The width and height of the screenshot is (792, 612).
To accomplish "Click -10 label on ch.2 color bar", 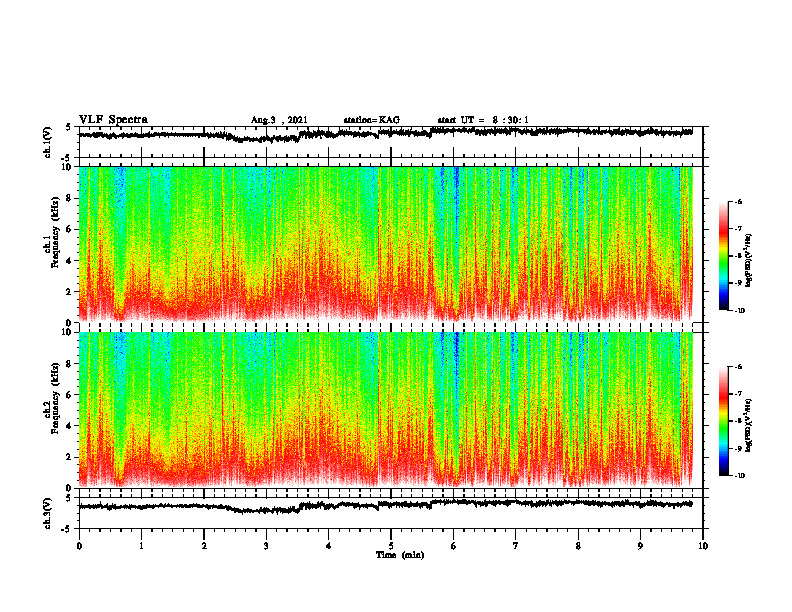I will pyautogui.click(x=739, y=475).
